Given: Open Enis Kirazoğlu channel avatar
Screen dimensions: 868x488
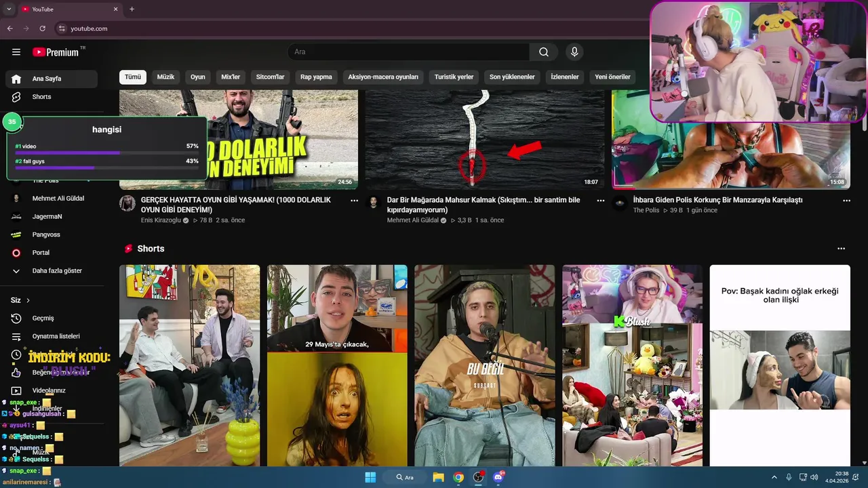Looking at the screenshot, I should pos(127,203).
